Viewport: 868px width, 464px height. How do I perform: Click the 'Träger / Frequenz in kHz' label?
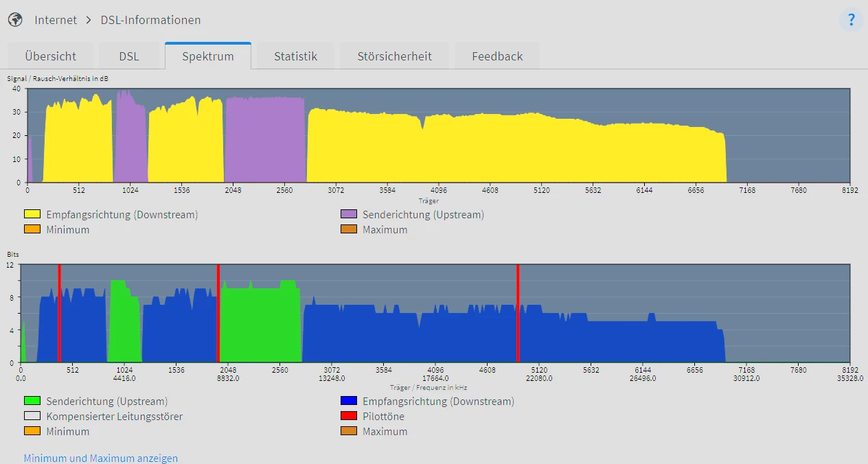pyautogui.click(x=429, y=387)
